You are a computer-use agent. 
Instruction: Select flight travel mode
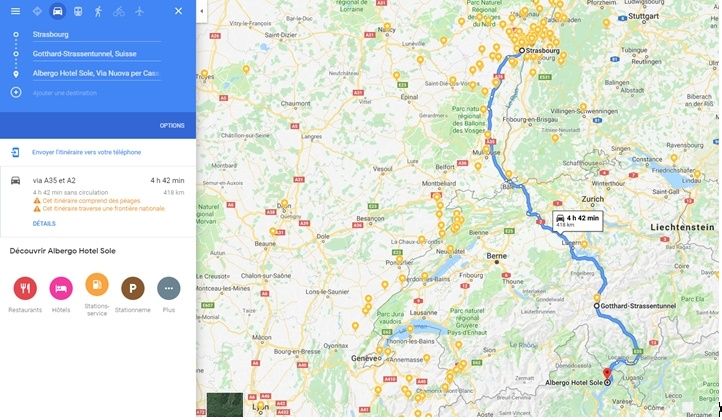pyautogui.click(x=140, y=11)
